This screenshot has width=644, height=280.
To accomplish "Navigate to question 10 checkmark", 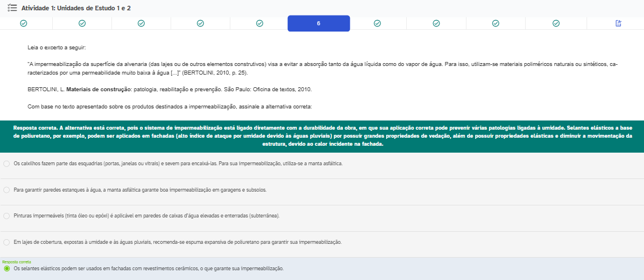I will tap(556, 24).
